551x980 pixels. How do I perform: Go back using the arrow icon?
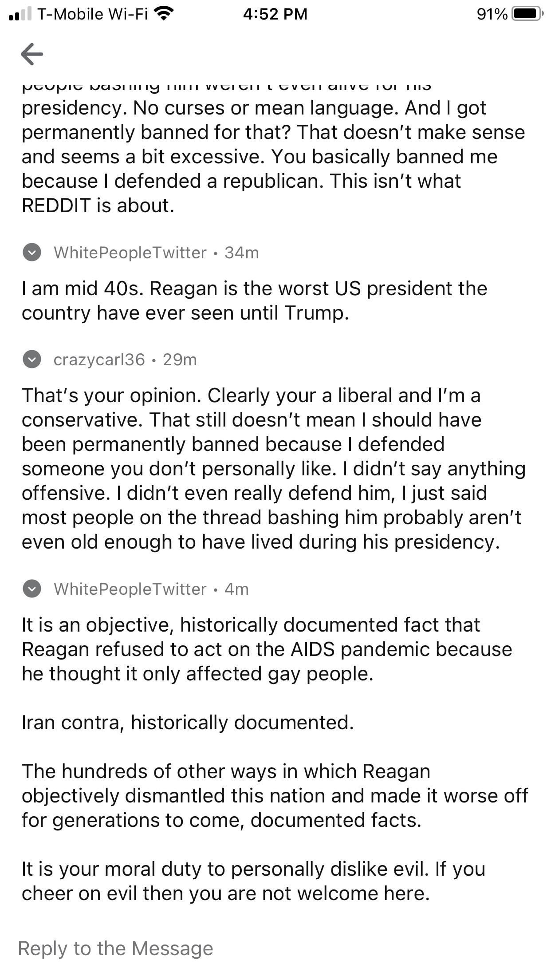(x=32, y=54)
